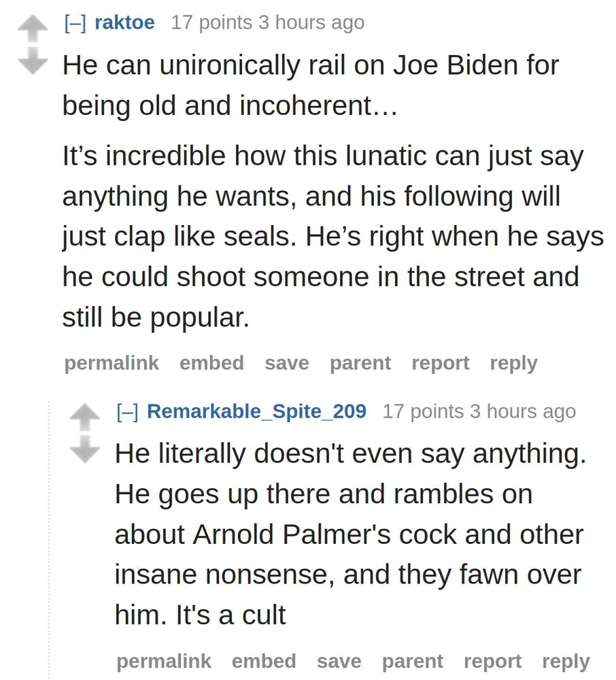Screen dimensions: 616x680
Task: Open permalink for raktoe's comment
Action: tap(112, 363)
